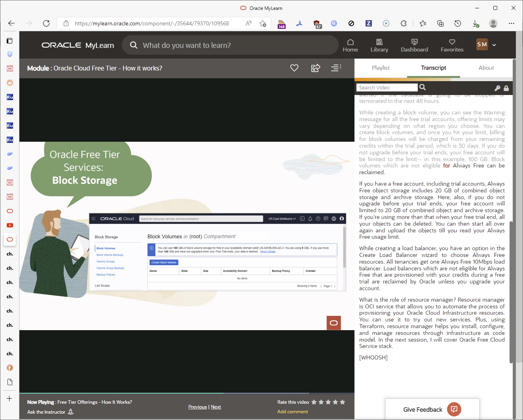Select the Transcript tab
523x420 pixels.
click(434, 68)
